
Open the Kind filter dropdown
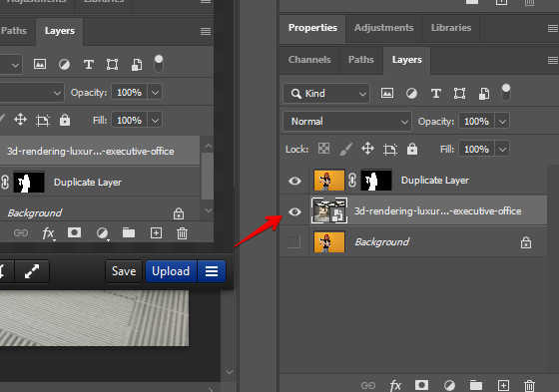tap(326, 94)
